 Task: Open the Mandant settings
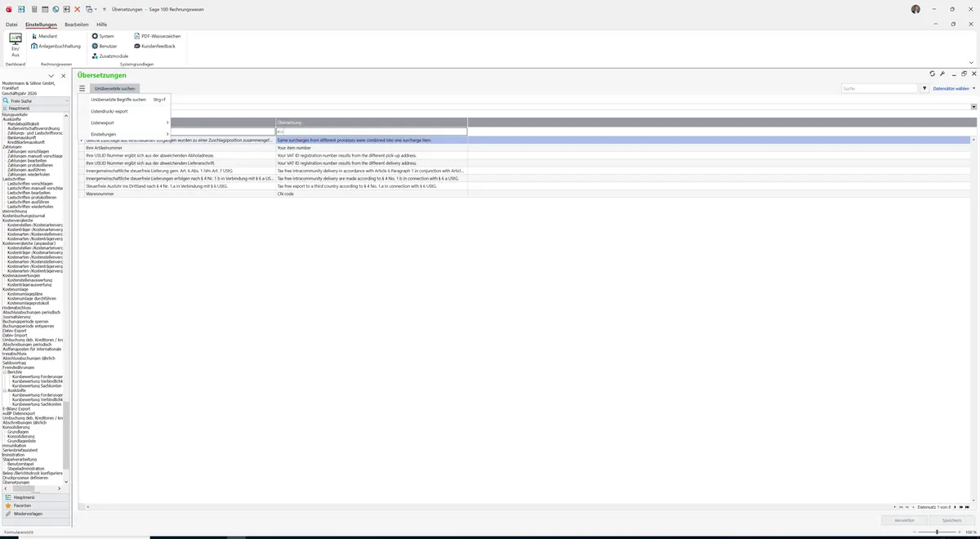pos(45,37)
